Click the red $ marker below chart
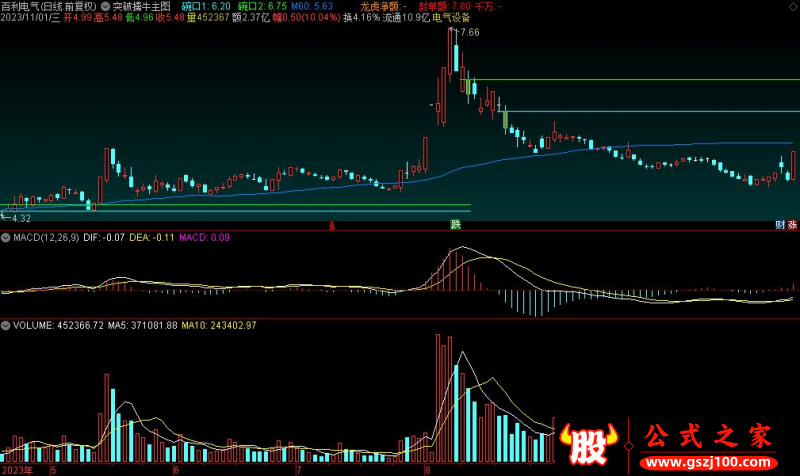 (331, 226)
